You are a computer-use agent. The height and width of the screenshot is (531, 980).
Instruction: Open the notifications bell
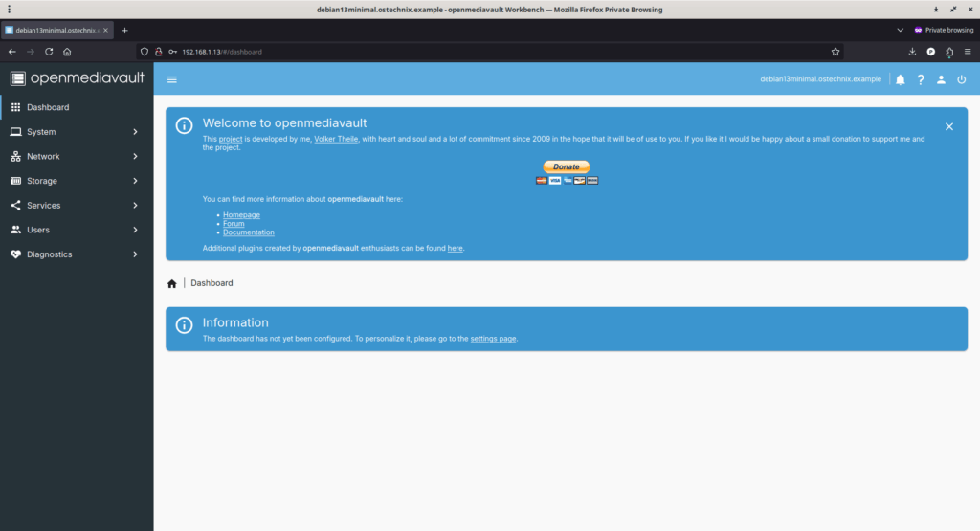pyautogui.click(x=900, y=79)
